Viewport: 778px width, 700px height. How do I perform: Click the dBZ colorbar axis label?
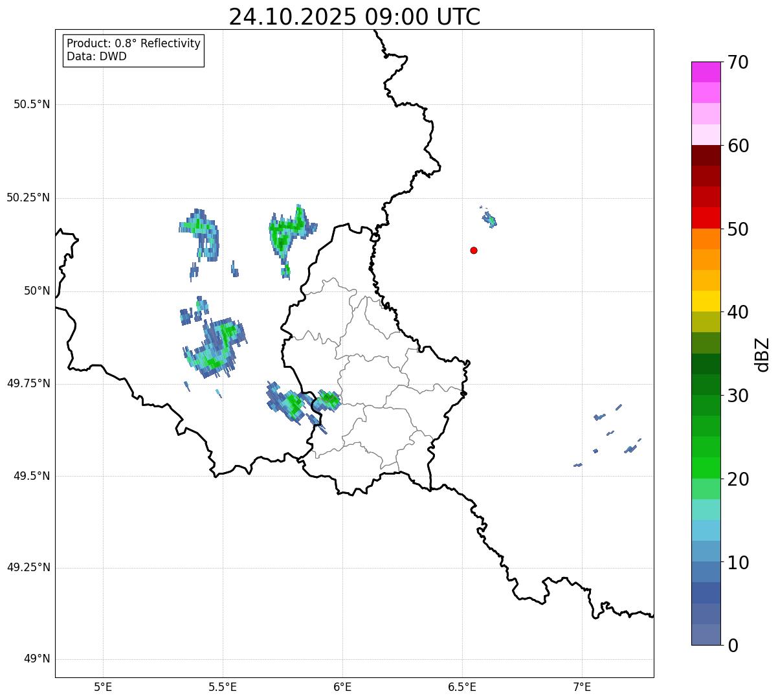click(x=762, y=354)
